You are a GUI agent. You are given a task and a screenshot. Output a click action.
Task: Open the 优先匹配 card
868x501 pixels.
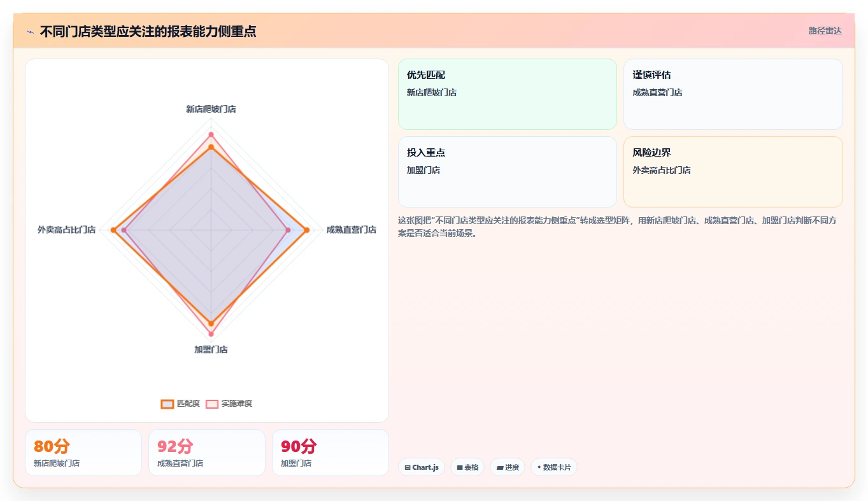pyautogui.click(x=507, y=94)
